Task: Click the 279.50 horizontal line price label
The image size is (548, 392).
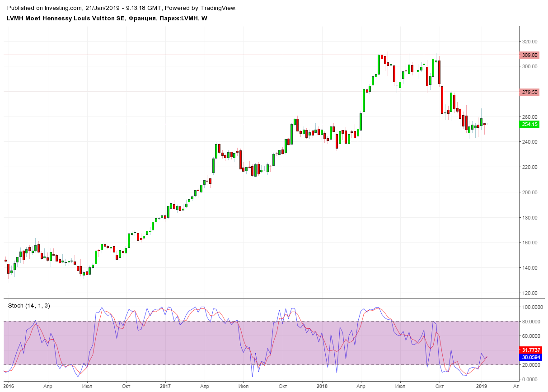Action: coord(530,92)
